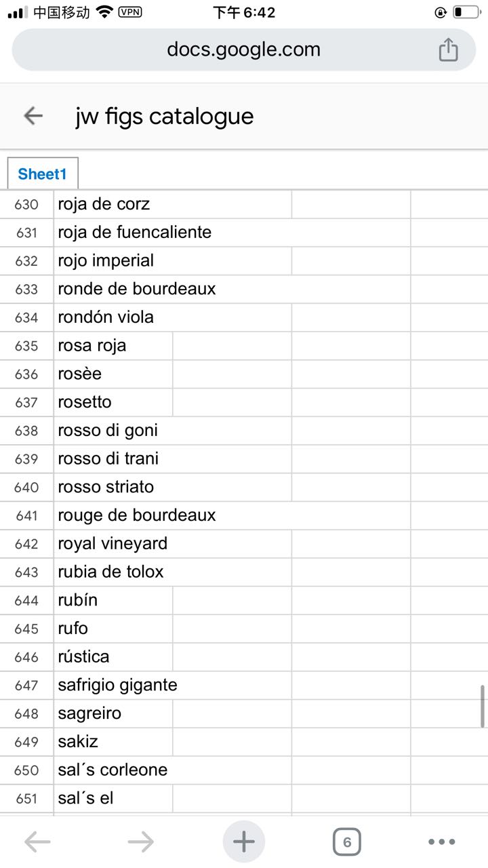
Task: Open new tab with plus button
Action: (244, 842)
